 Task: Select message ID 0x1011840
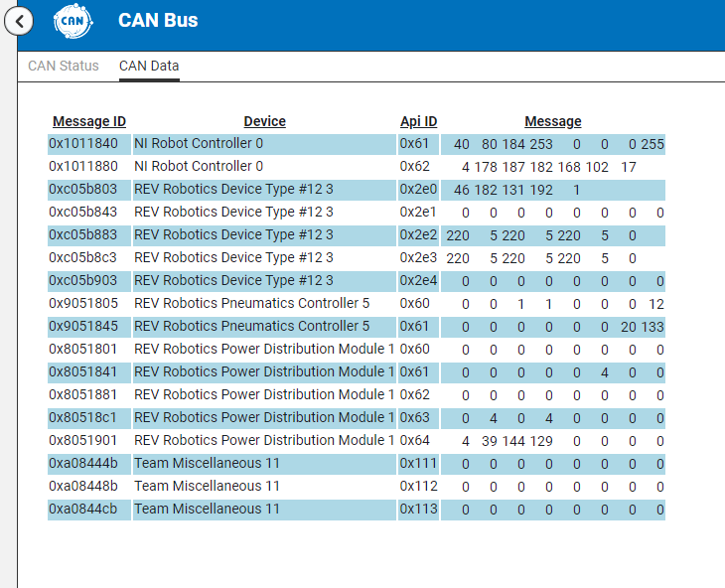click(83, 144)
